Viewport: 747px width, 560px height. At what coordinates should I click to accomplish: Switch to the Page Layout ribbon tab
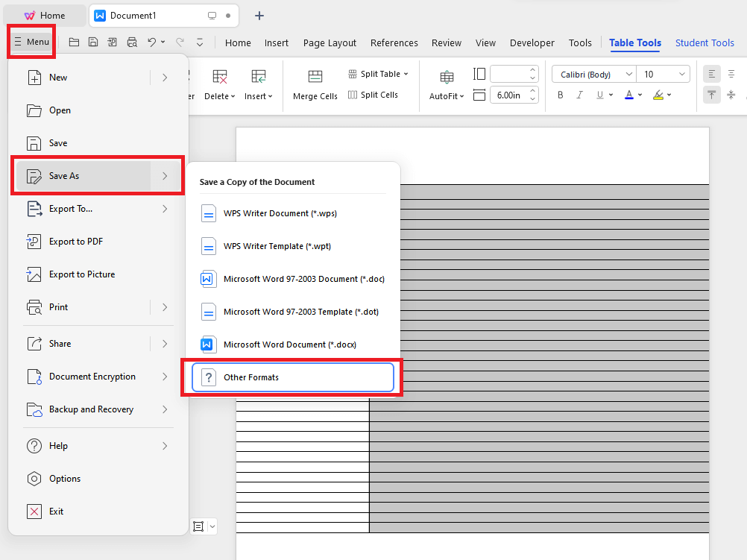pyautogui.click(x=330, y=43)
